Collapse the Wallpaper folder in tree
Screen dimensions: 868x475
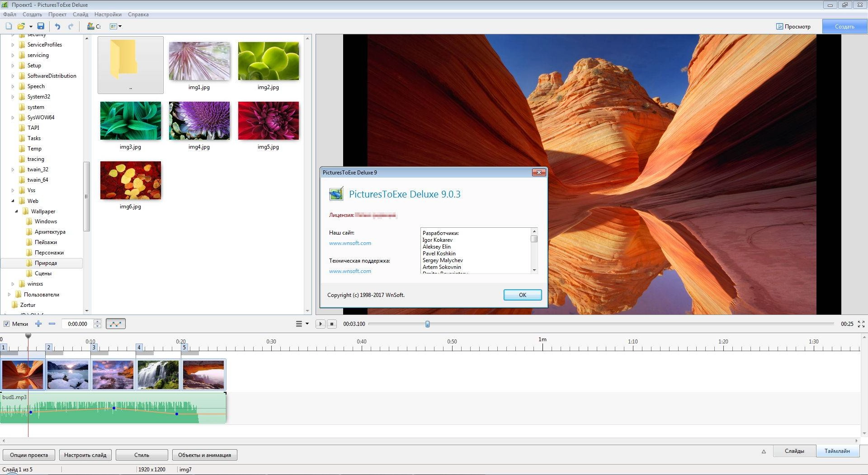(x=16, y=211)
